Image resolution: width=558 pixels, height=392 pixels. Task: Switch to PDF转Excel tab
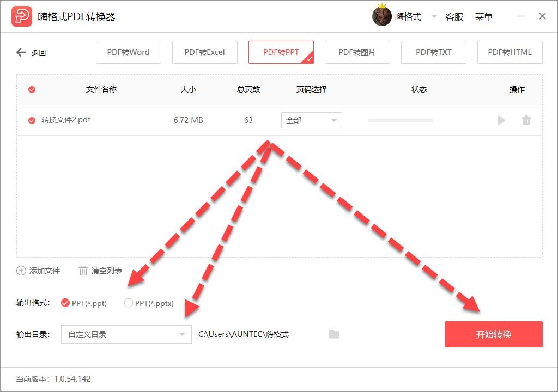(x=205, y=52)
